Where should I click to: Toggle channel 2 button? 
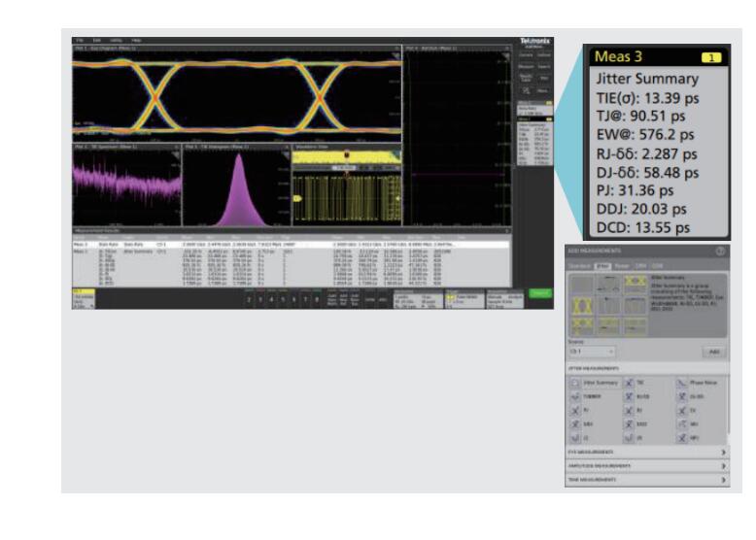249,300
